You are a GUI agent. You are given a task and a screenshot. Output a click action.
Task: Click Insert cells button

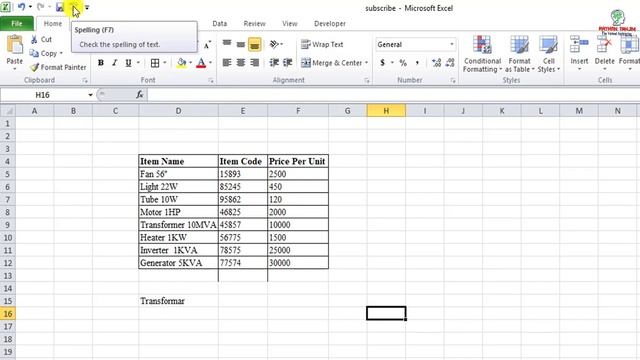tap(579, 53)
